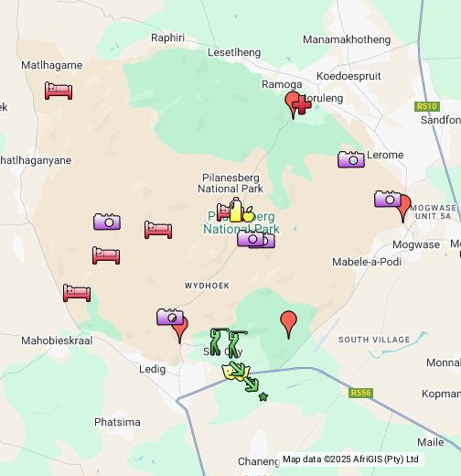Select the yellow milk bottle marker
This screenshot has height=476, width=461.
235,210
